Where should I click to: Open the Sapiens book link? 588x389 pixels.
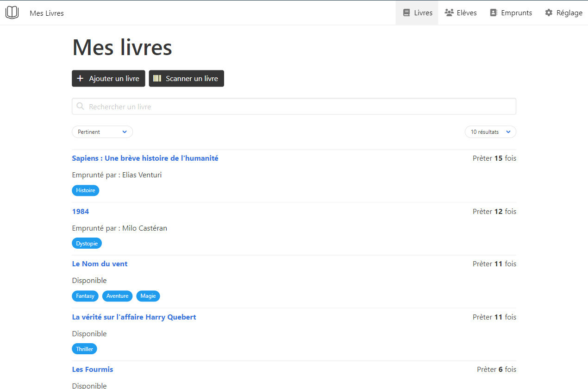[145, 158]
